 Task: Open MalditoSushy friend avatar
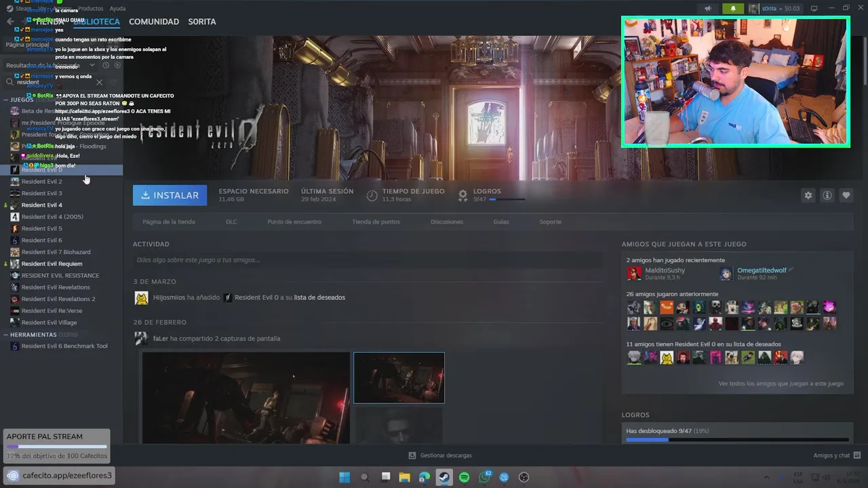click(634, 273)
